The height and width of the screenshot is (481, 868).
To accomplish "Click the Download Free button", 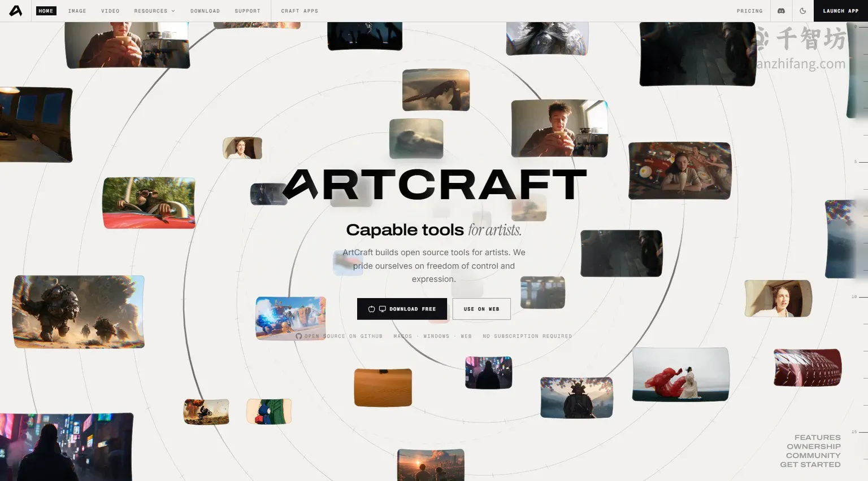I will (402, 309).
